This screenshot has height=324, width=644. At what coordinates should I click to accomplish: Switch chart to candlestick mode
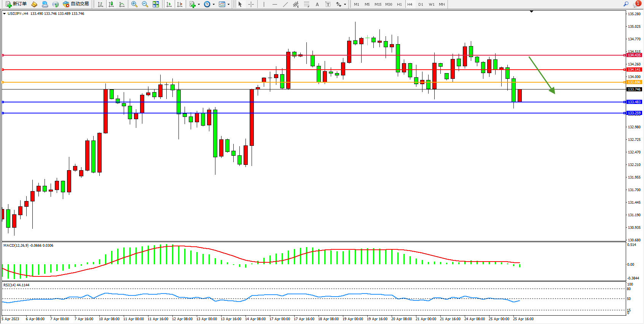click(x=111, y=4)
